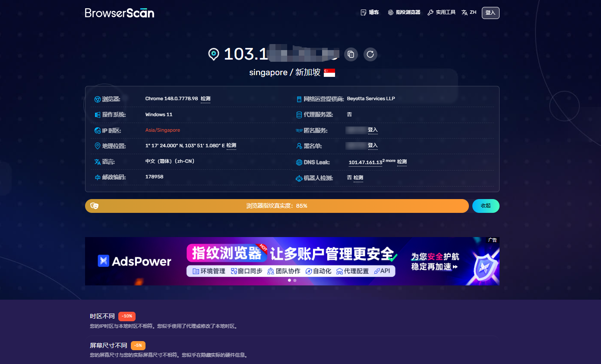
Task: Click 登入 link in 黑名单 row
Action: coord(373,146)
